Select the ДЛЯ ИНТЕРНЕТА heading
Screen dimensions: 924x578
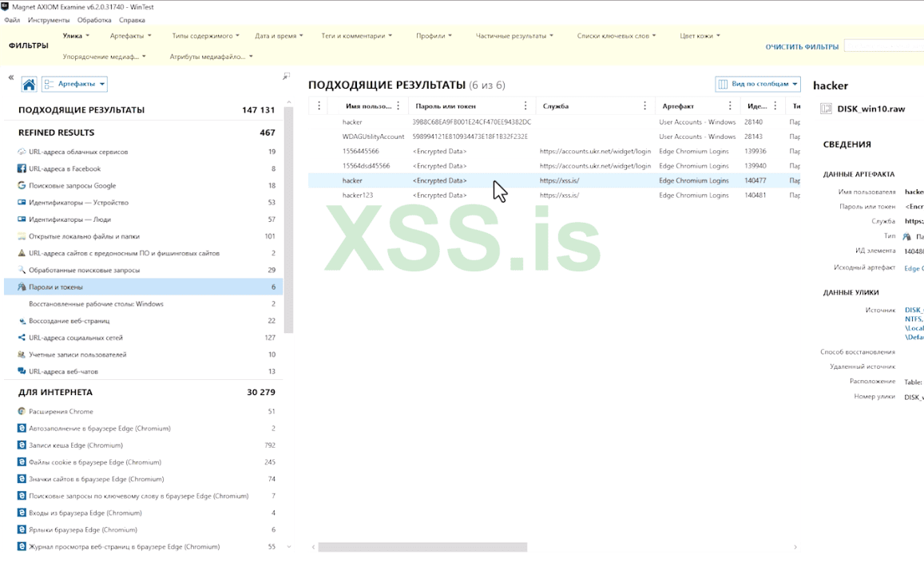click(55, 393)
